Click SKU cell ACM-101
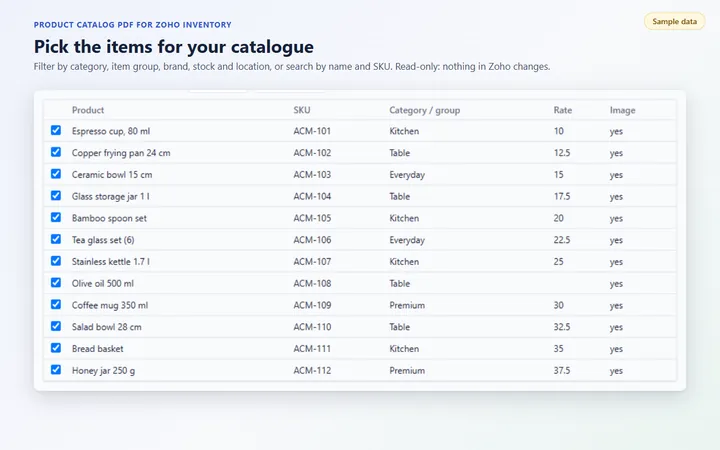720x450 pixels. click(312, 131)
